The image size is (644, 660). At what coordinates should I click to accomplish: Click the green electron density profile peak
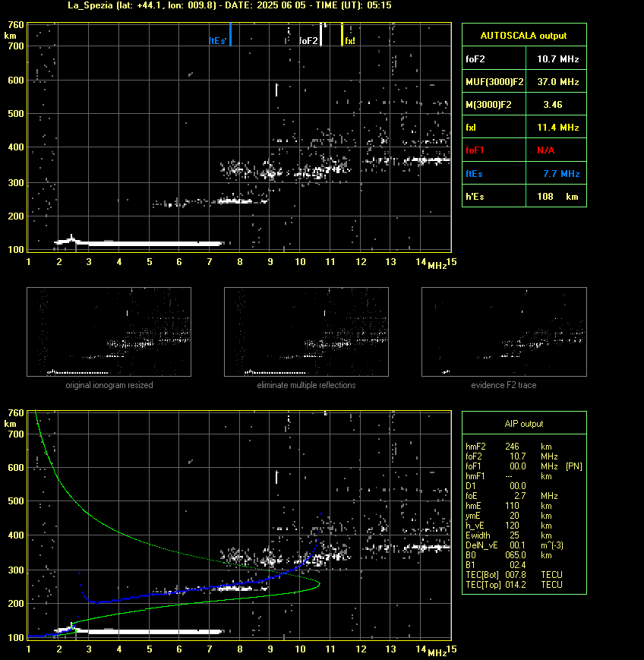point(319,584)
